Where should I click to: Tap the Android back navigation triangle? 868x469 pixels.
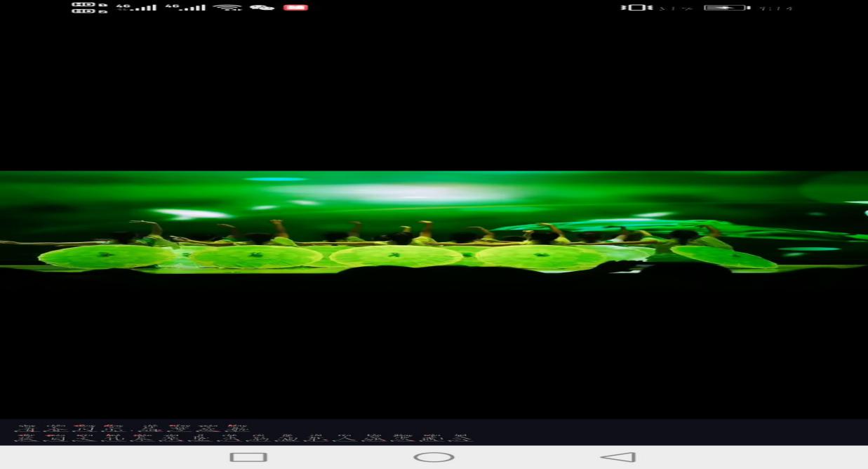[618, 457]
